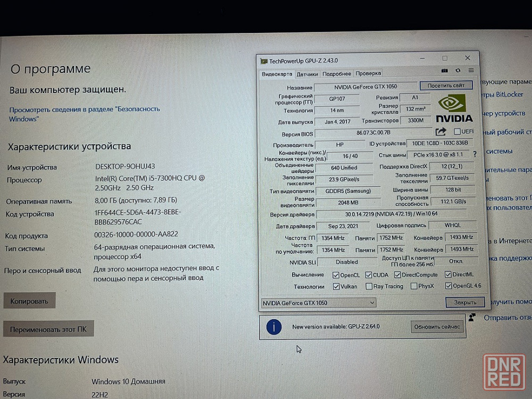Click the NVIDIA logo in GPU-Z

[454, 109]
